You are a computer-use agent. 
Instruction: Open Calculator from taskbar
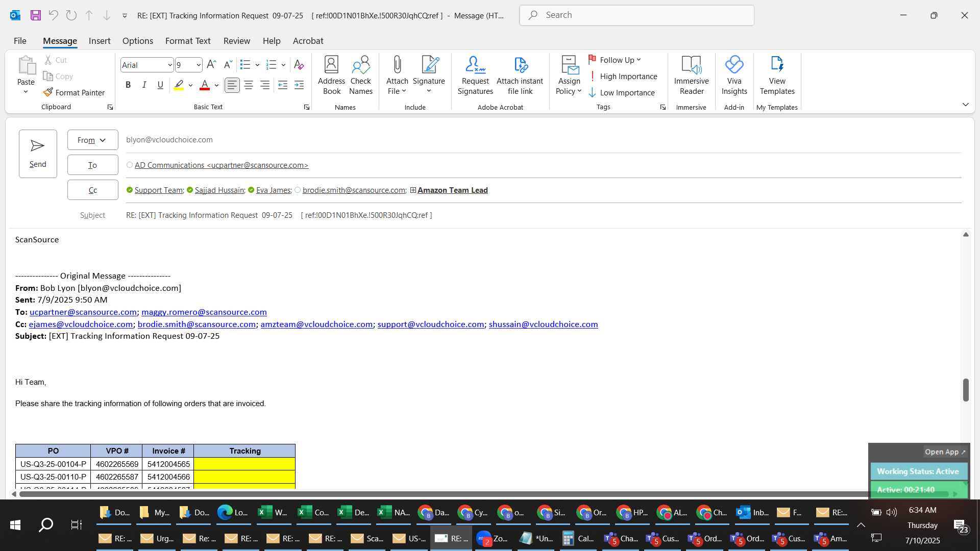[578, 538]
